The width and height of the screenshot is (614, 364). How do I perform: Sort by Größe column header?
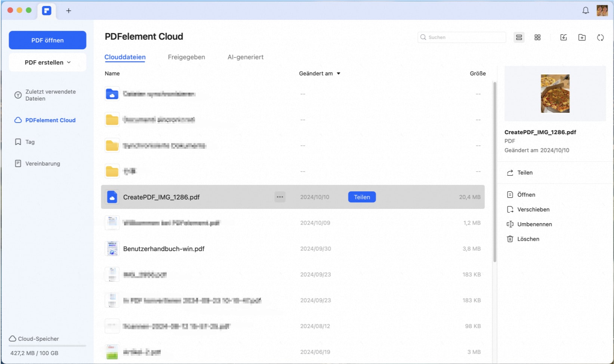478,74
